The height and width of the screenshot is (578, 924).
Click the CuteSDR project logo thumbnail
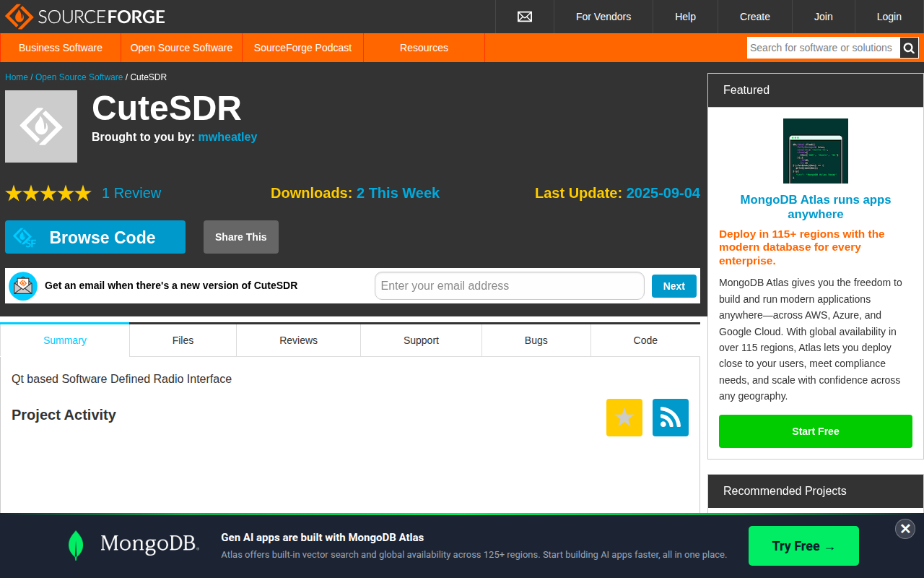point(41,126)
